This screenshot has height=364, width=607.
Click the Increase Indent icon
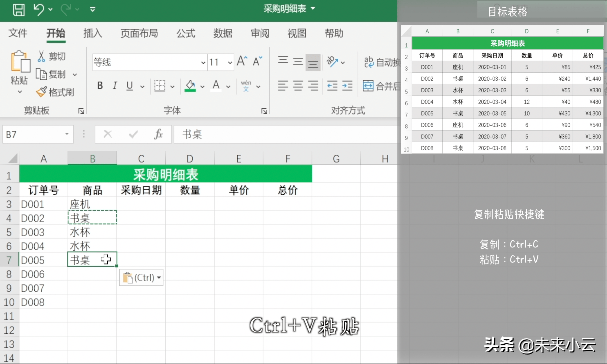click(347, 86)
